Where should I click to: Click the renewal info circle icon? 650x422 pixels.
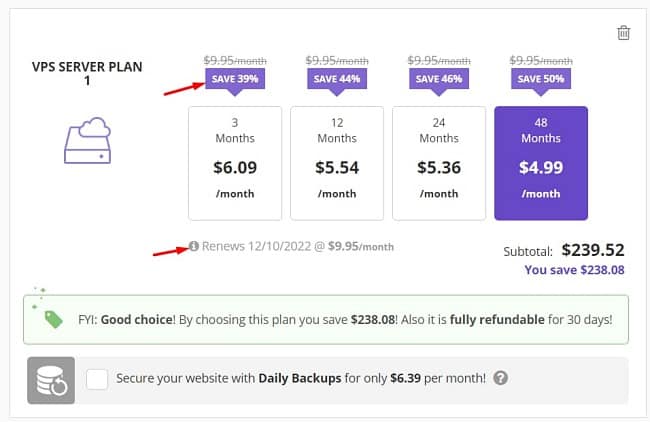pos(194,246)
